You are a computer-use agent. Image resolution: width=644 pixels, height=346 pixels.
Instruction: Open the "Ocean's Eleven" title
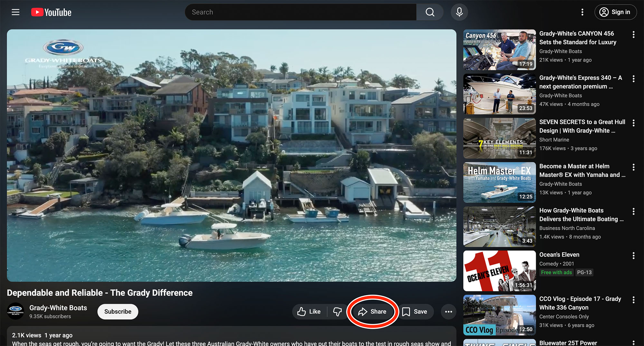pos(559,255)
